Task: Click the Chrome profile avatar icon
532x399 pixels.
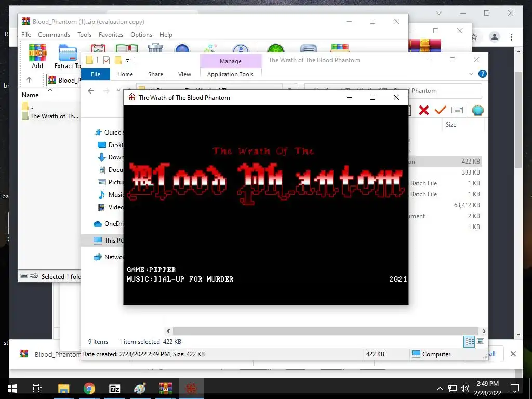Action: point(495,37)
